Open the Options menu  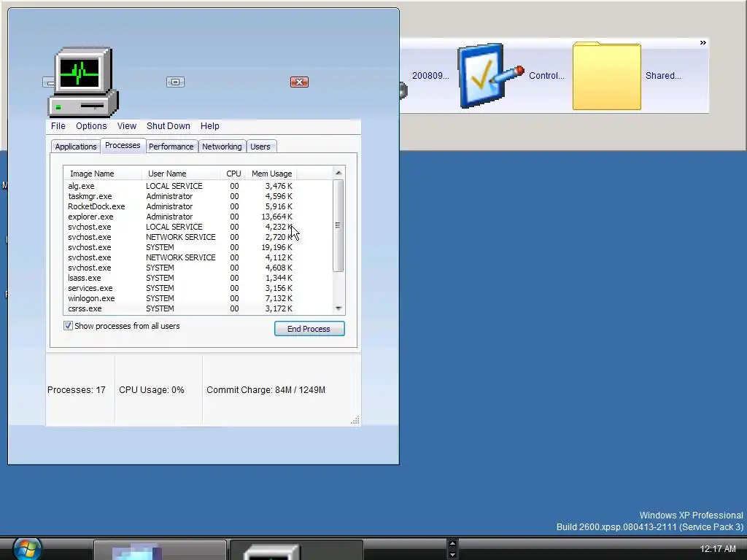(91, 125)
